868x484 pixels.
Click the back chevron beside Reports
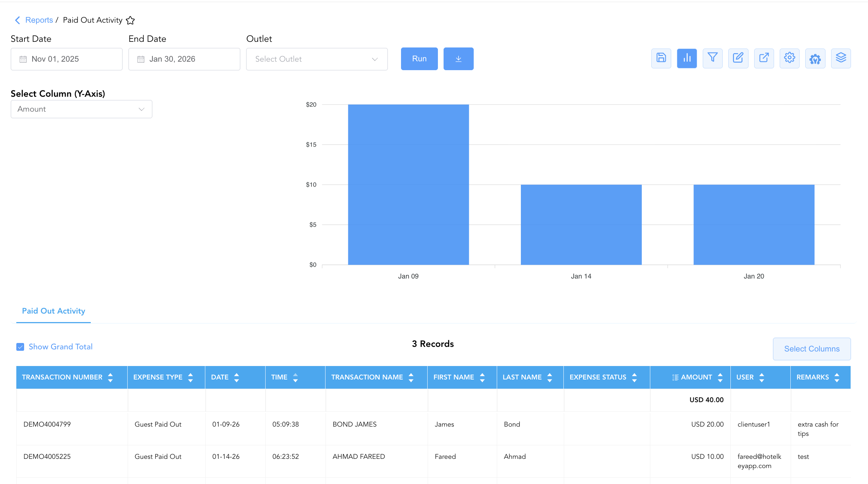pos(17,20)
